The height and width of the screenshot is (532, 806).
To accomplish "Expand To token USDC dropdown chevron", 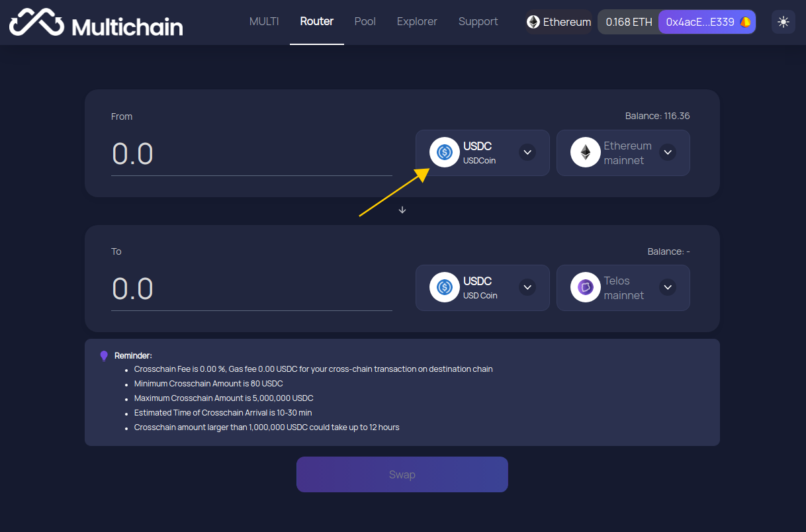I will point(527,287).
